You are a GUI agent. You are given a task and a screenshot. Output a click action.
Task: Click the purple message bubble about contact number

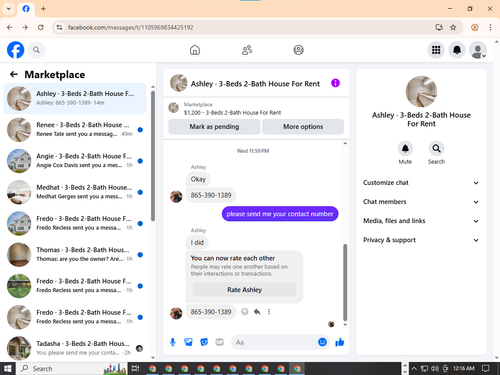[x=280, y=214]
